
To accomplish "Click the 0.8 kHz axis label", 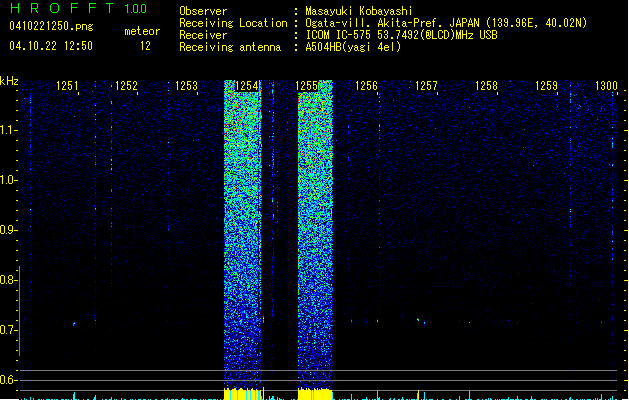I will tap(8, 280).
